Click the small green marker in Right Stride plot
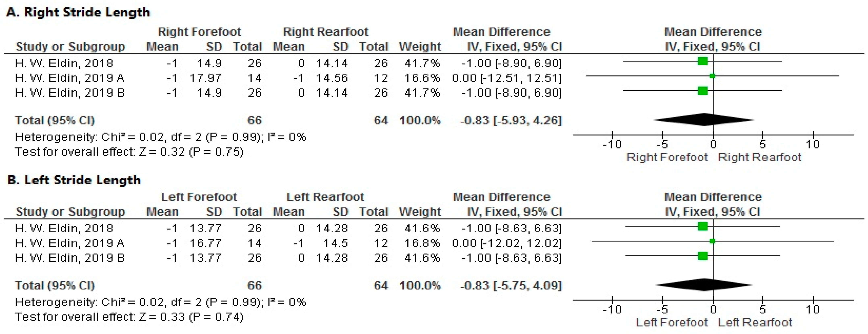Screen dimensions: 868x334 712,76
